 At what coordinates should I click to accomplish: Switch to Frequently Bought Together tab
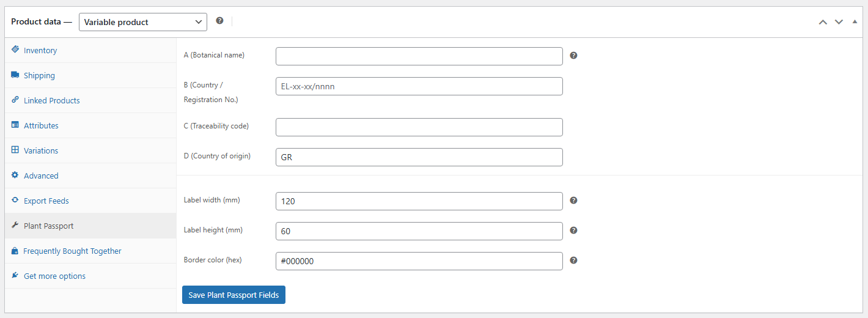coord(72,251)
